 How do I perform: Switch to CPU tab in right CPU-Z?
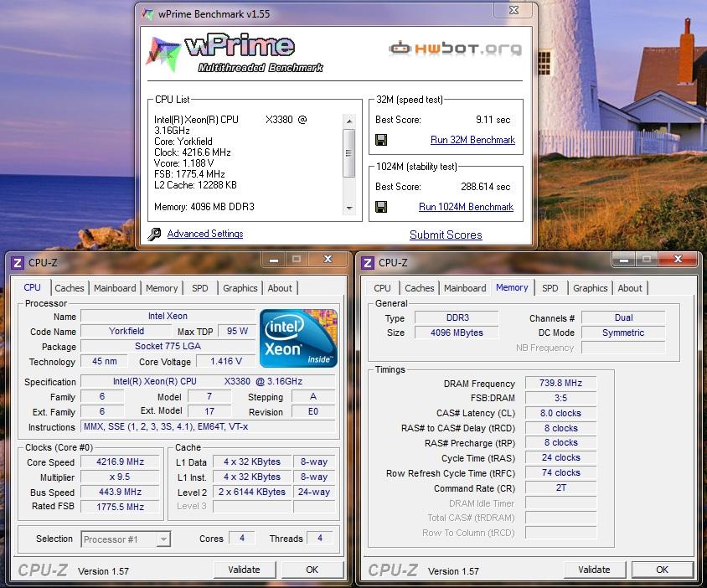tap(382, 288)
